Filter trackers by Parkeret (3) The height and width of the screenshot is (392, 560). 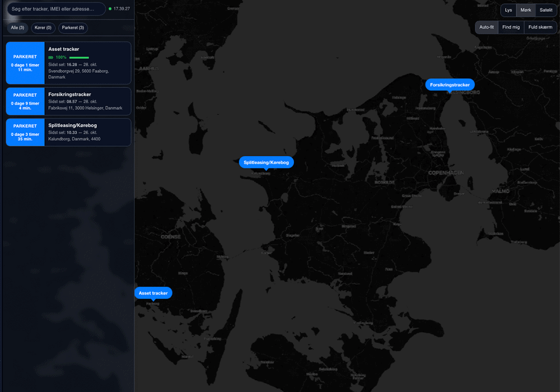73,27
